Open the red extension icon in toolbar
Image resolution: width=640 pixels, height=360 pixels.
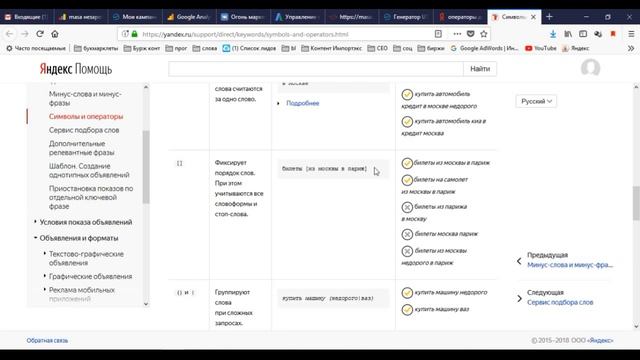(x=613, y=34)
